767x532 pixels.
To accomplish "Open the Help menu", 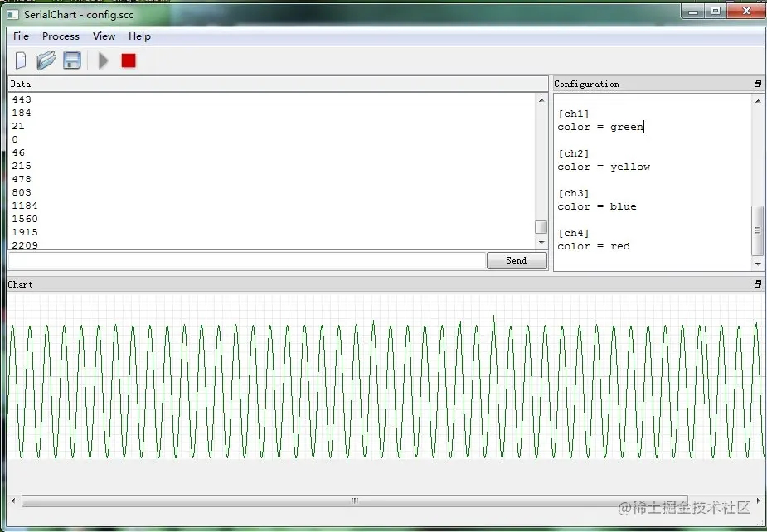I will coord(139,36).
